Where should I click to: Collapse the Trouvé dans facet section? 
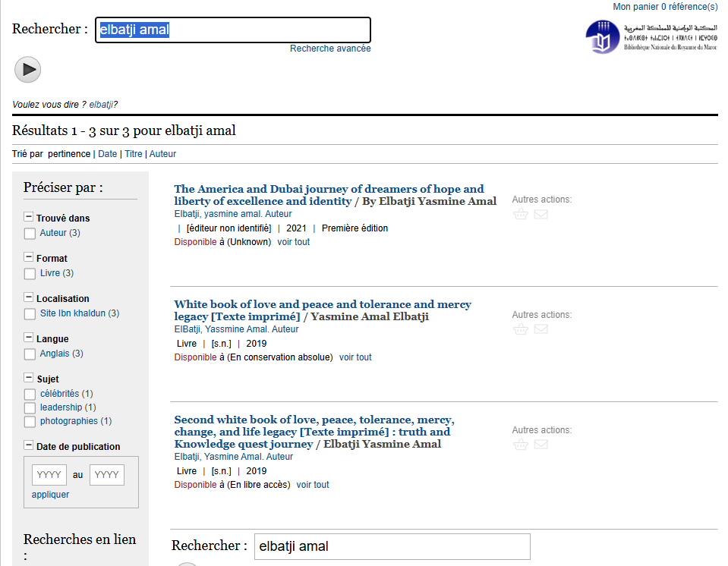[29, 217]
